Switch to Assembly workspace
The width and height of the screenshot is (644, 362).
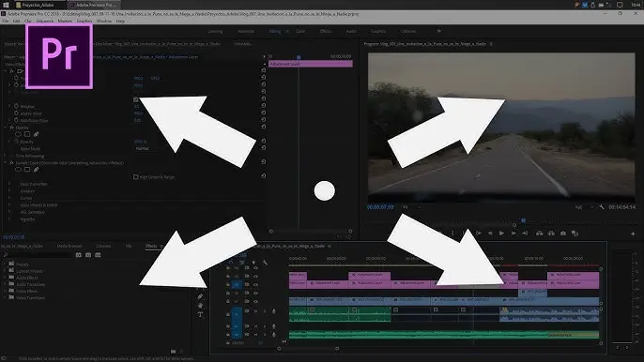[246, 31]
